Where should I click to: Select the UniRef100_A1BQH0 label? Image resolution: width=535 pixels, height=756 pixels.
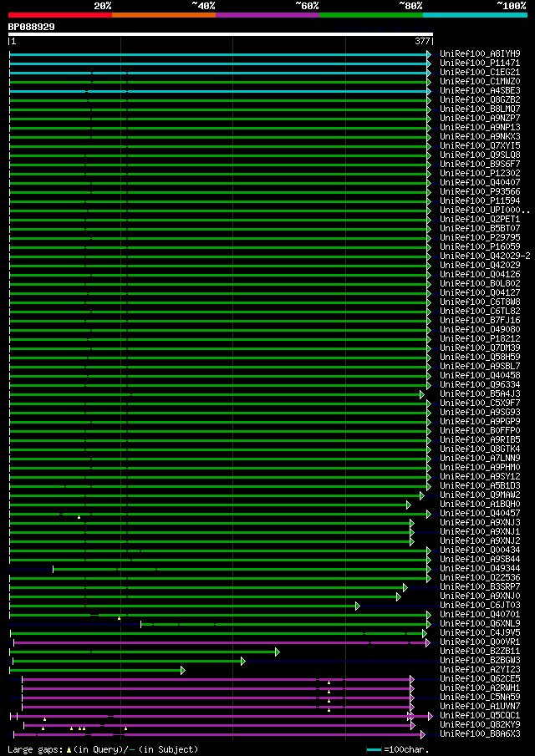[480, 504]
